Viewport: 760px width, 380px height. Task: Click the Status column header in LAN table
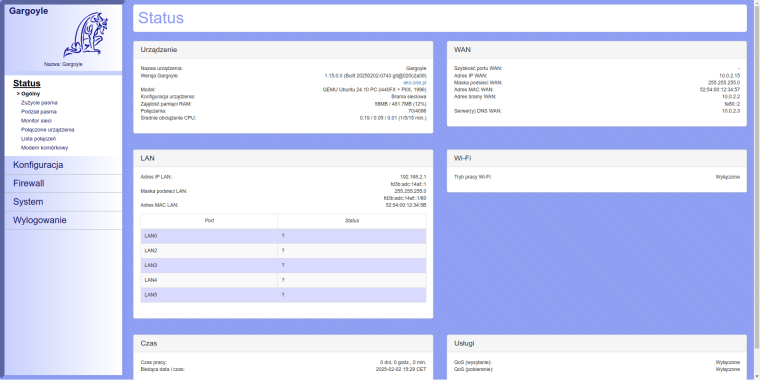tap(352, 221)
